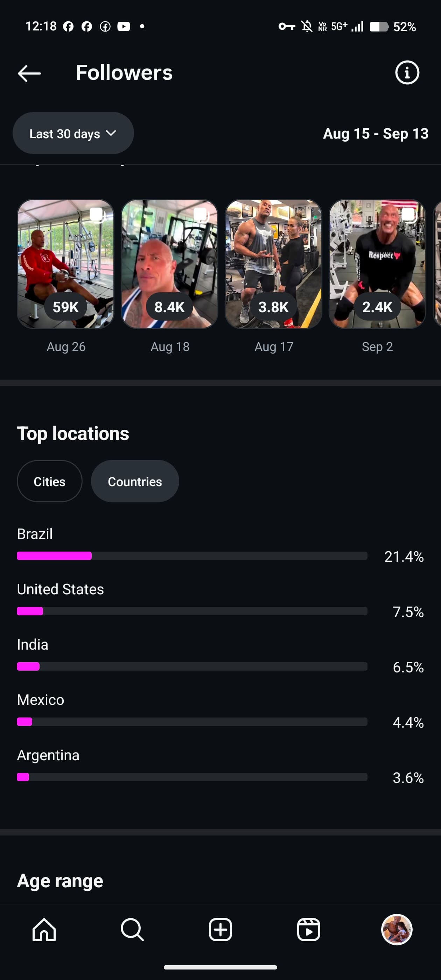441x980 pixels.
Task: Tap the Age range section heading
Action: click(x=60, y=881)
